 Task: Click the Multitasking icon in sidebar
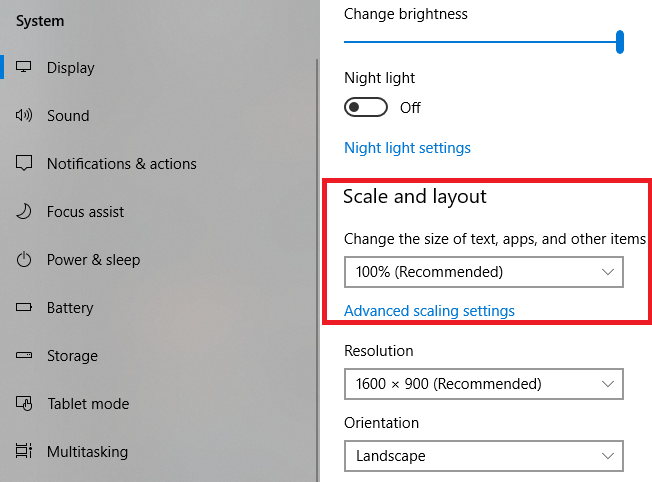click(x=25, y=452)
